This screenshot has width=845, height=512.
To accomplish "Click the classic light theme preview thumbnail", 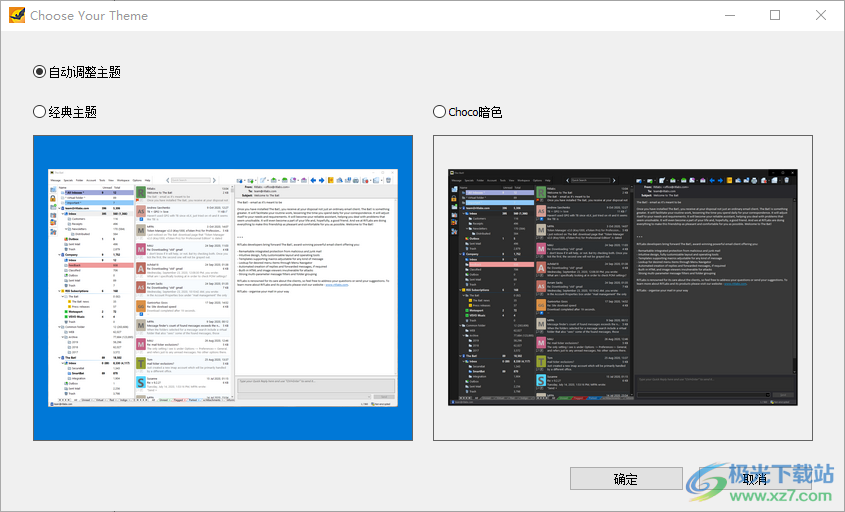I will (222, 288).
